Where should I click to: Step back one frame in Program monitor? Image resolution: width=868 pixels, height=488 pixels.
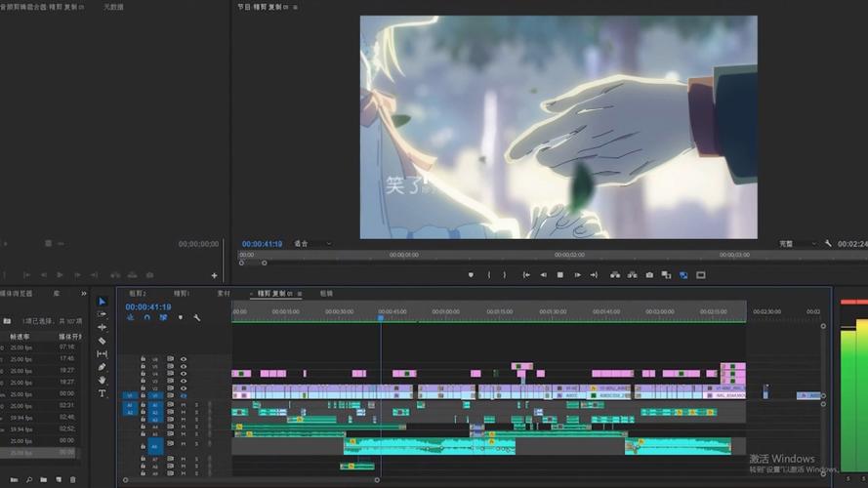(x=543, y=275)
